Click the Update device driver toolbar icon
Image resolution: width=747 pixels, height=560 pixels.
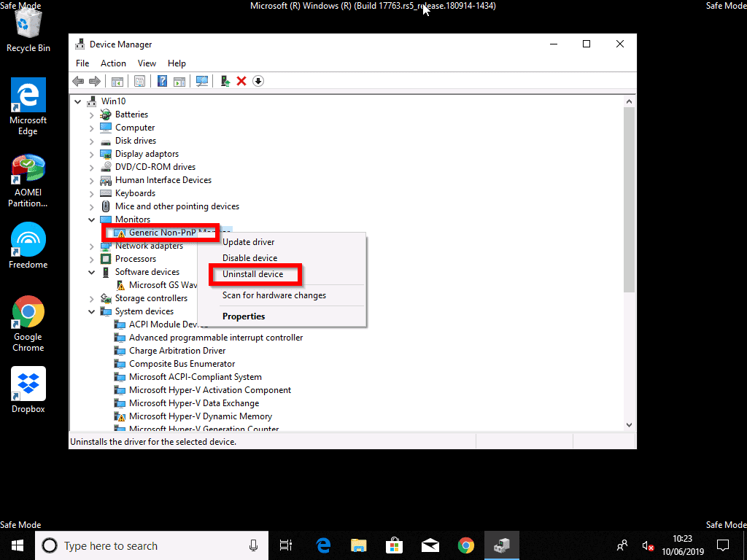click(x=225, y=82)
